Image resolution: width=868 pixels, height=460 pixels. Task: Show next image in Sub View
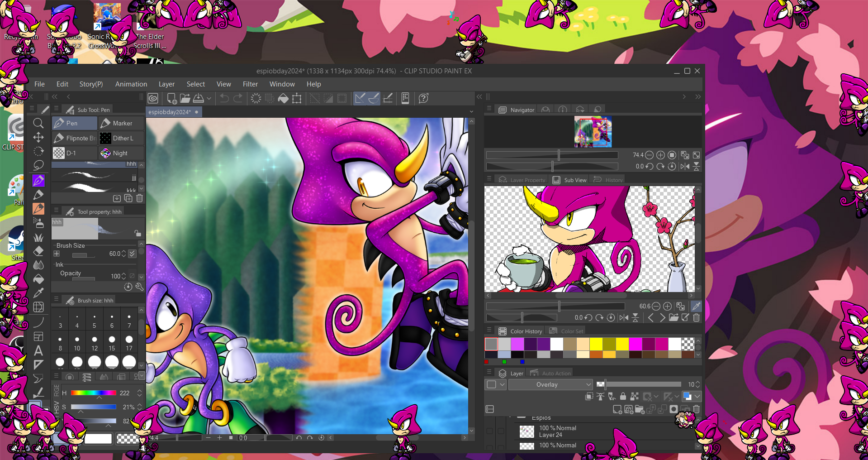click(x=663, y=317)
